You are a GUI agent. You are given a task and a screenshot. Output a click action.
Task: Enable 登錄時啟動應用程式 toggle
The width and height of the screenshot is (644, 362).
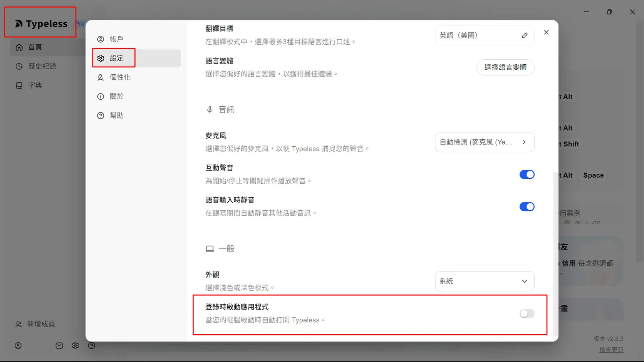coord(527,313)
